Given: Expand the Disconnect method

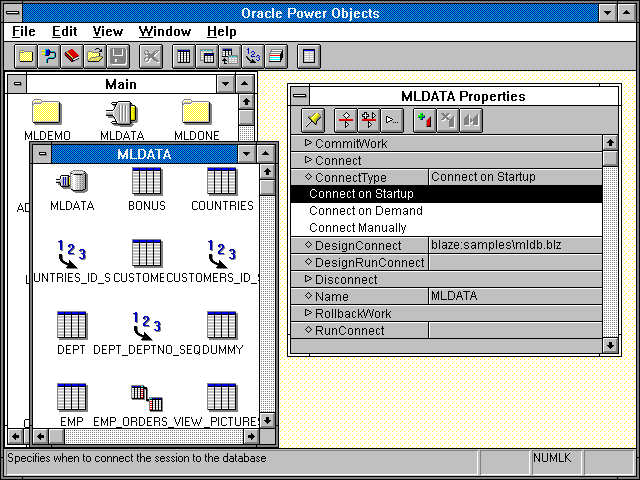Looking at the screenshot, I should [x=308, y=279].
